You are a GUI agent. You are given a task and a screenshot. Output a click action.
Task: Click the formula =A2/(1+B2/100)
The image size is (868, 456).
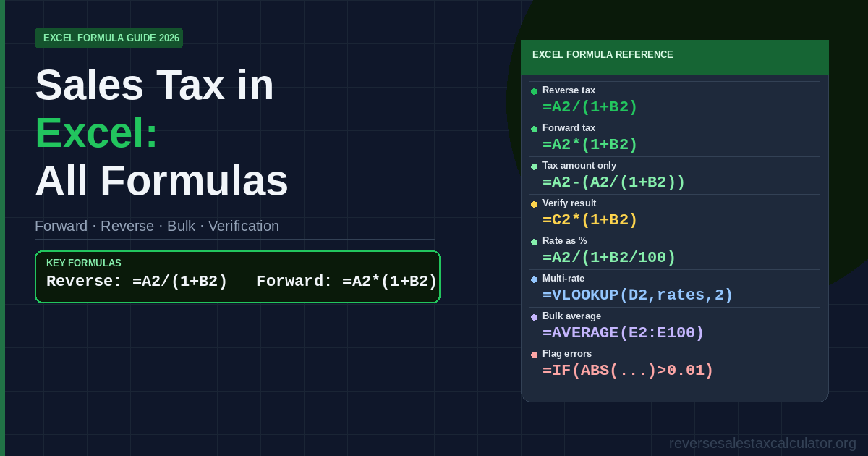tap(609, 258)
